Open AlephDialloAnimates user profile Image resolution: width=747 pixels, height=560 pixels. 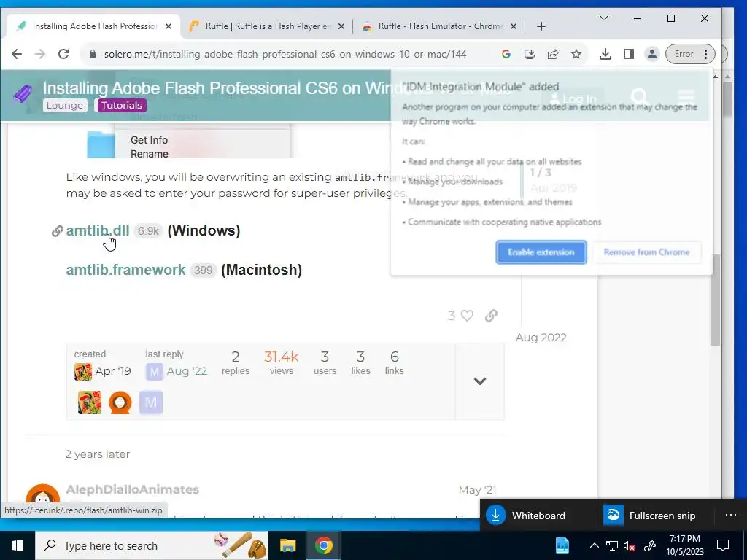click(133, 489)
